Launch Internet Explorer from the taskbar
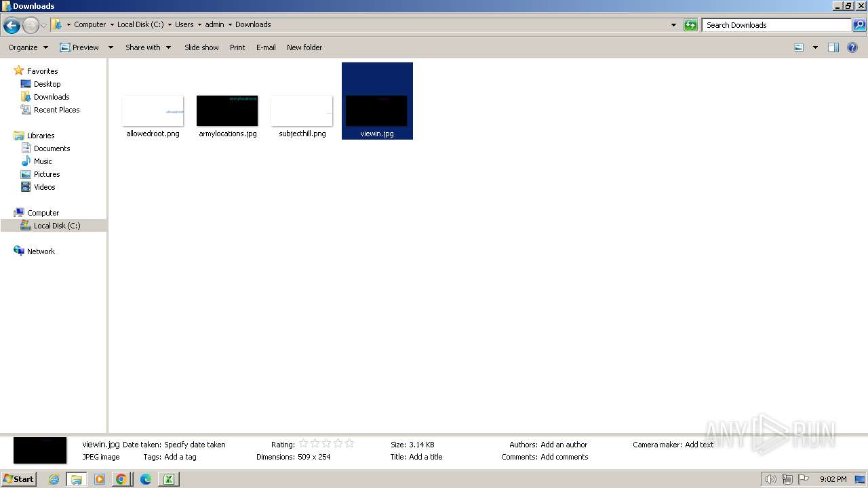The height and width of the screenshot is (488, 868). point(54,479)
